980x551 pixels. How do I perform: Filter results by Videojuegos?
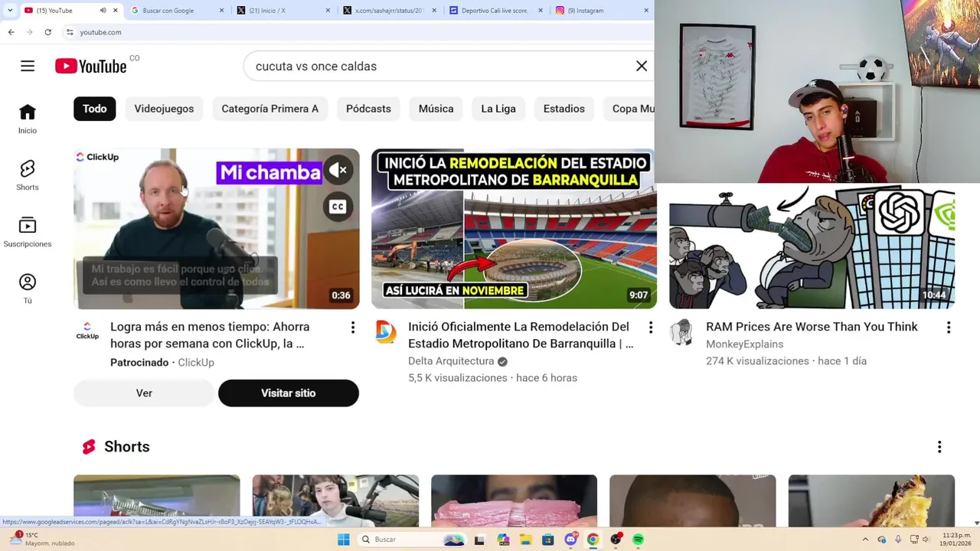[164, 109]
